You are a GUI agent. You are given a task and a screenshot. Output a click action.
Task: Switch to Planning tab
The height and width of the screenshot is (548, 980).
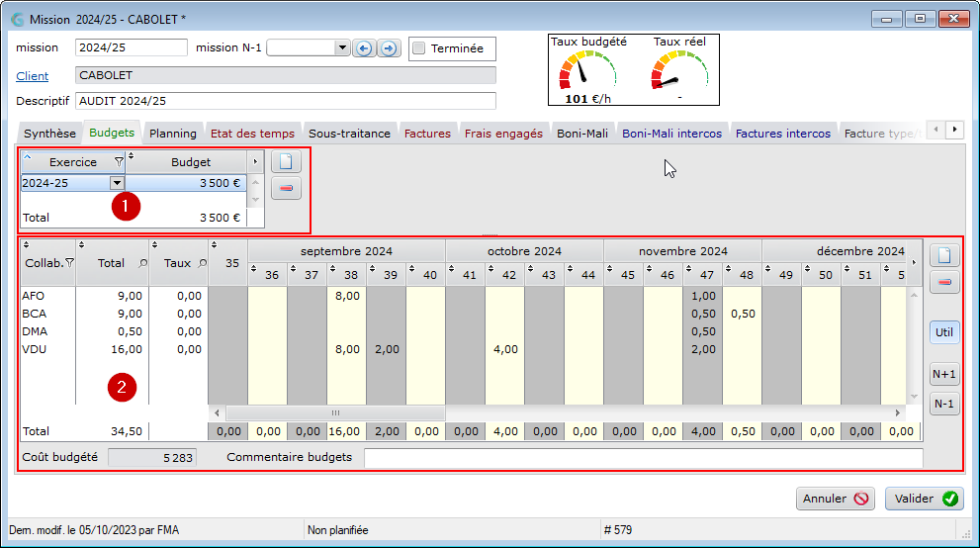coord(172,134)
